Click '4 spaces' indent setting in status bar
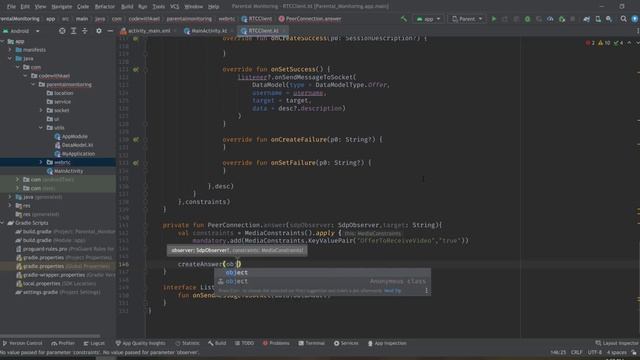The image size is (640, 360). point(616,352)
